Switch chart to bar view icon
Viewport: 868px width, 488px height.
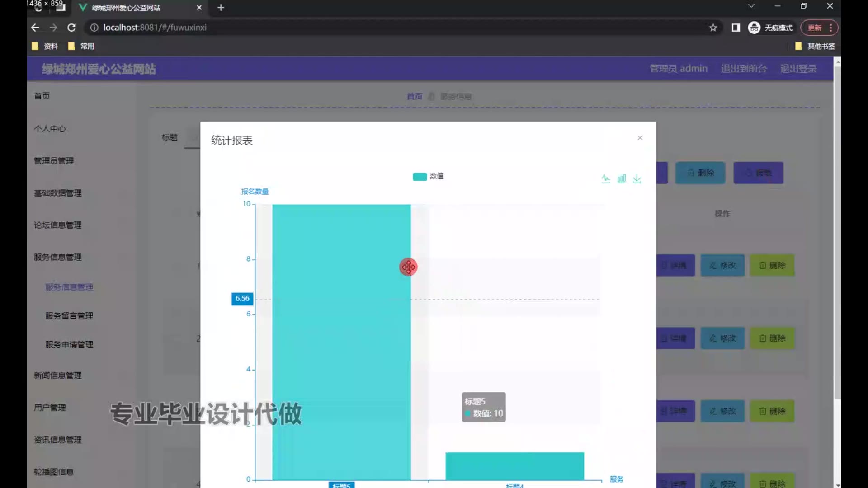[622, 178]
